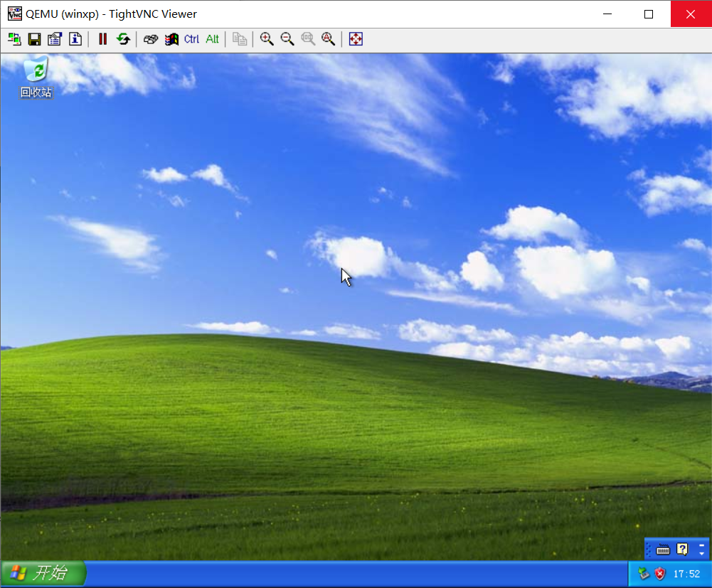Click the TightVNC title bar app icon
The height and width of the screenshot is (588, 712).
pyautogui.click(x=14, y=14)
